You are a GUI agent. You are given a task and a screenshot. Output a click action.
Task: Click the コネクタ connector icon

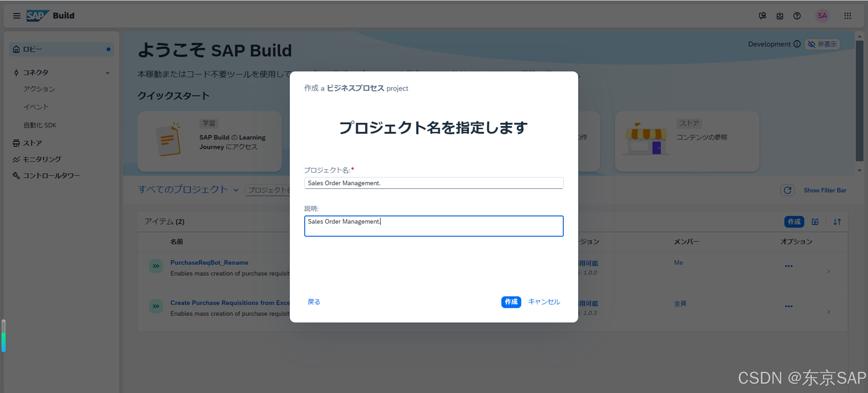pyautogui.click(x=16, y=72)
